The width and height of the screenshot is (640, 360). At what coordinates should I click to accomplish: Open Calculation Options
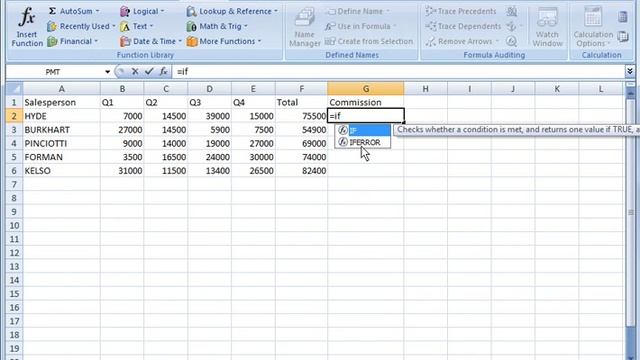click(x=593, y=27)
